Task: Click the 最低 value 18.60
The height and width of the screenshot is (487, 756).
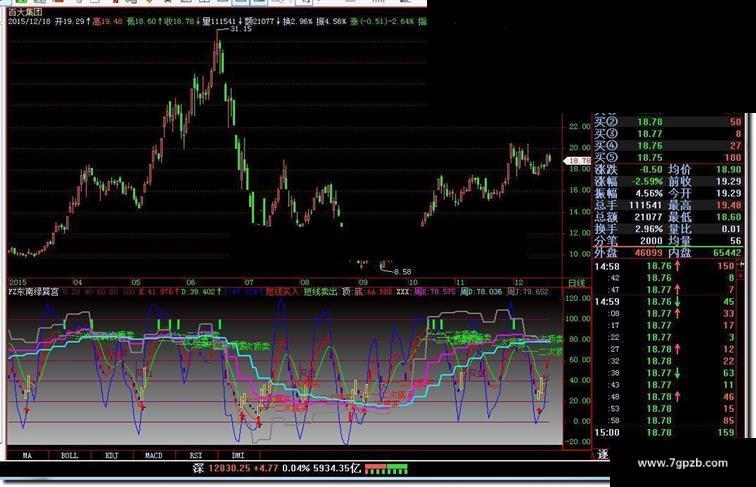Action: pyautogui.click(x=729, y=217)
